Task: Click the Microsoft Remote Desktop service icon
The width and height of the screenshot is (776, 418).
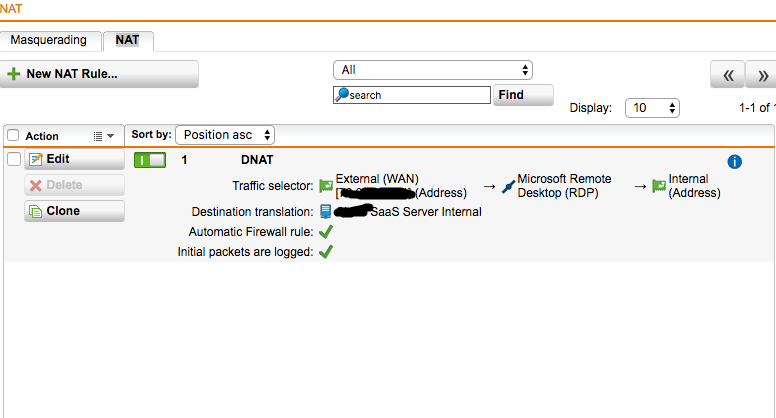Action: click(x=508, y=186)
